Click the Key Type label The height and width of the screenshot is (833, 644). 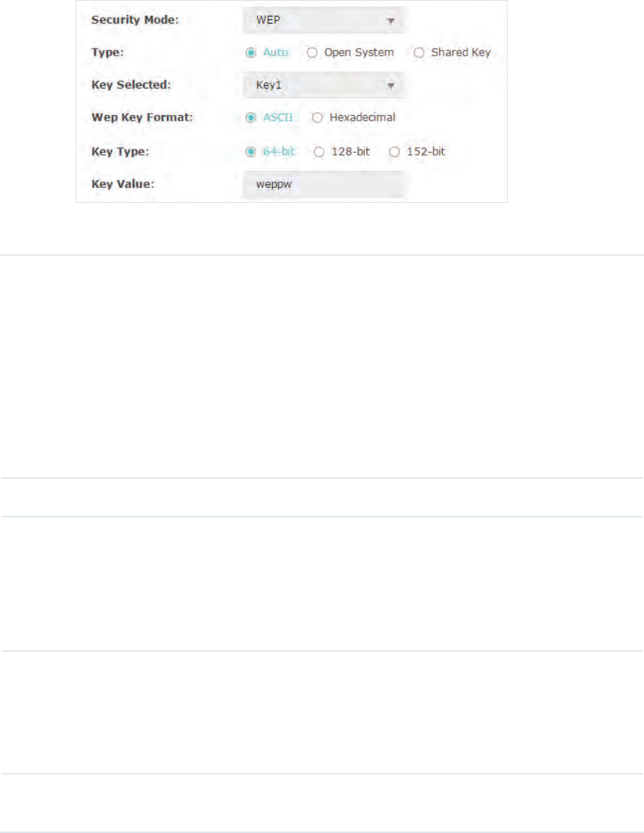coord(120,151)
